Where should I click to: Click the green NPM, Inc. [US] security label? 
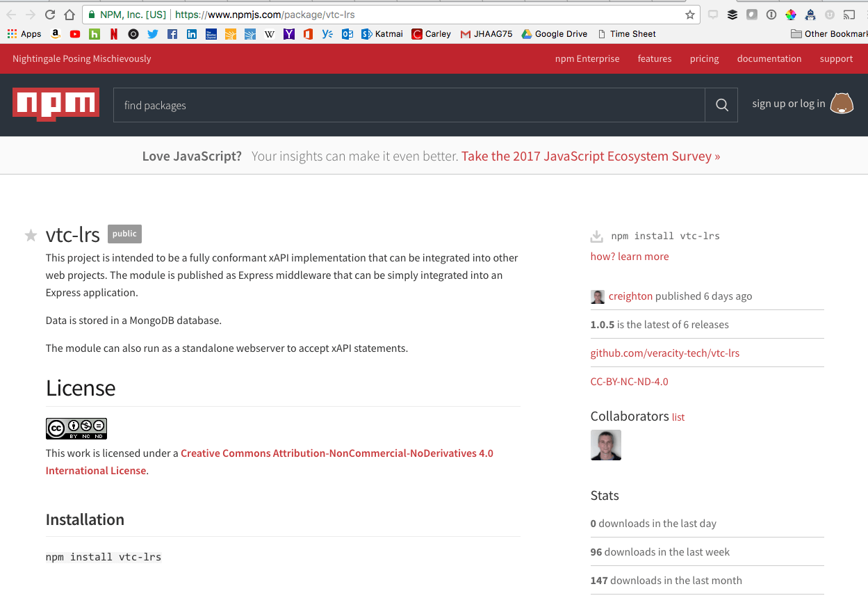[x=127, y=15]
